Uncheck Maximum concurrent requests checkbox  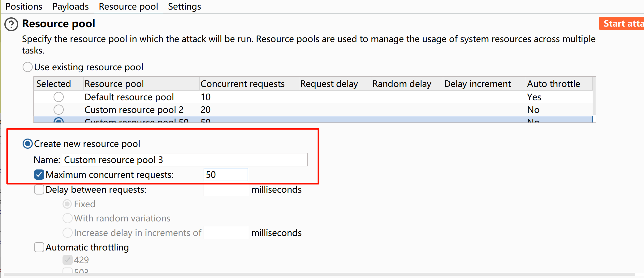tap(39, 175)
